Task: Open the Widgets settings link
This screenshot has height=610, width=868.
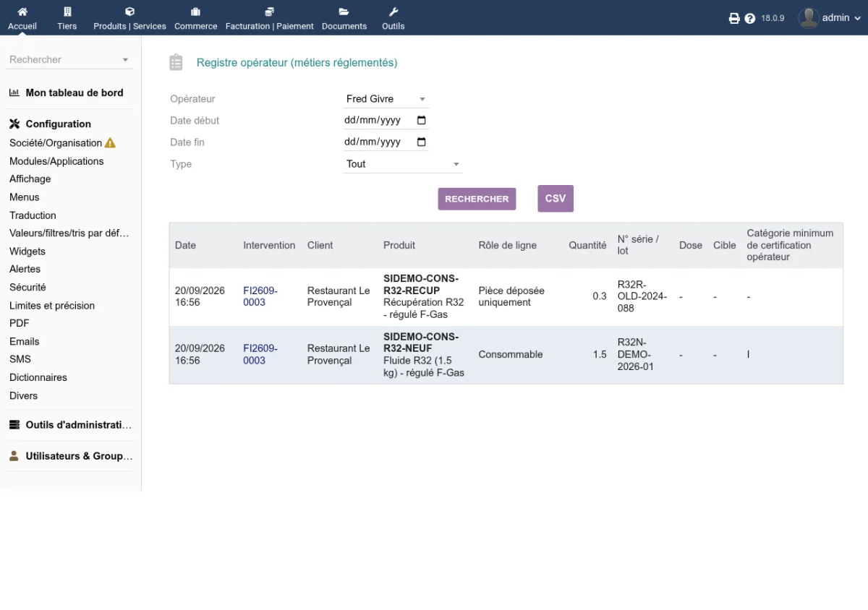Action: tap(27, 252)
